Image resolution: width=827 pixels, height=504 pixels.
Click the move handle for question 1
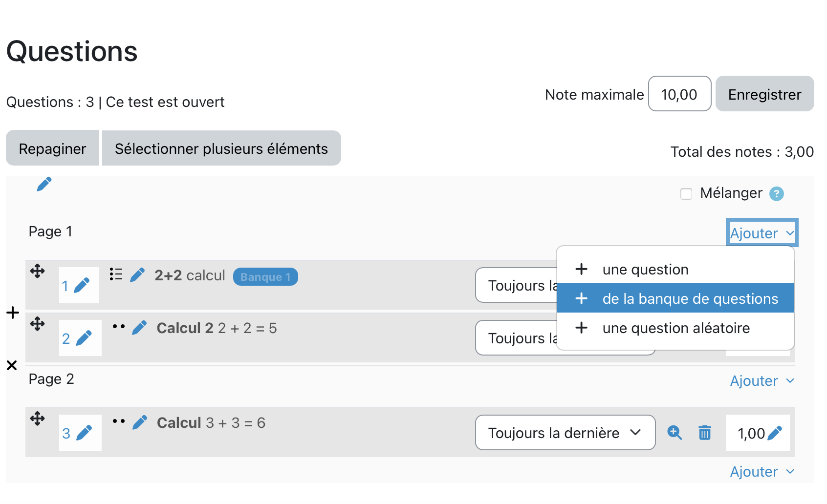pos(38,271)
